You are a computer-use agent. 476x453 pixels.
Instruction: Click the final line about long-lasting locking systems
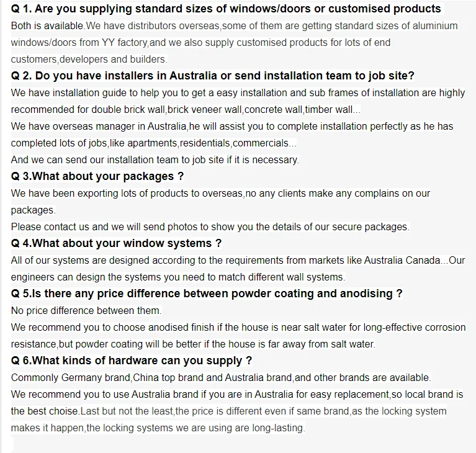tap(158, 428)
